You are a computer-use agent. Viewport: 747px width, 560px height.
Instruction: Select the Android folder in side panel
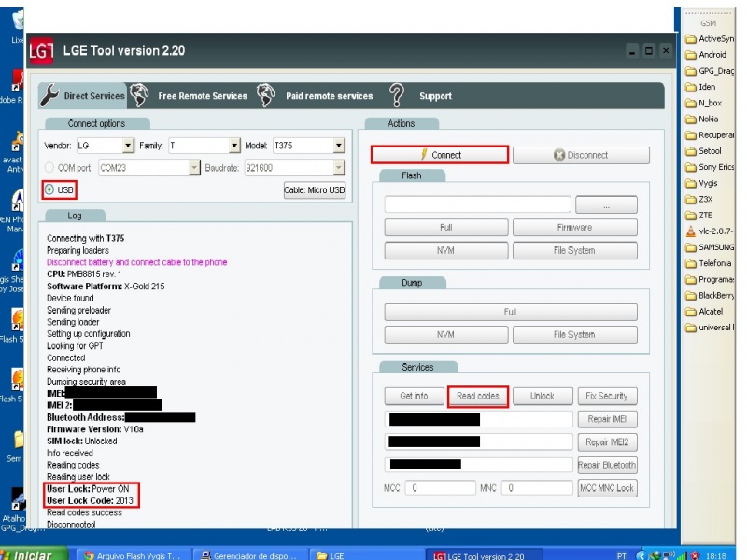coord(706,55)
